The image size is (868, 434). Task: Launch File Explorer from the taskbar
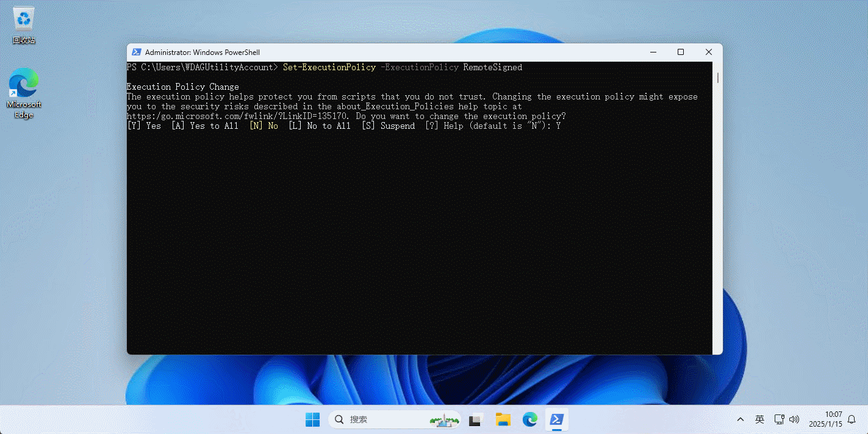click(503, 419)
